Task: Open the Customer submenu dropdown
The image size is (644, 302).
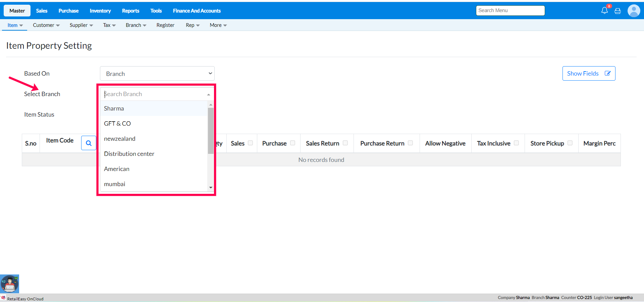Action: click(x=46, y=25)
